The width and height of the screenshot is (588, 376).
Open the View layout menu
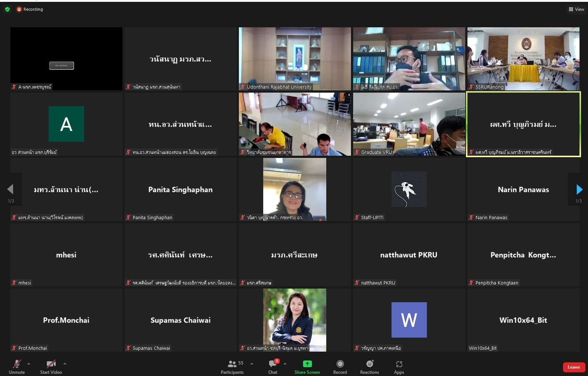click(x=576, y=9)
